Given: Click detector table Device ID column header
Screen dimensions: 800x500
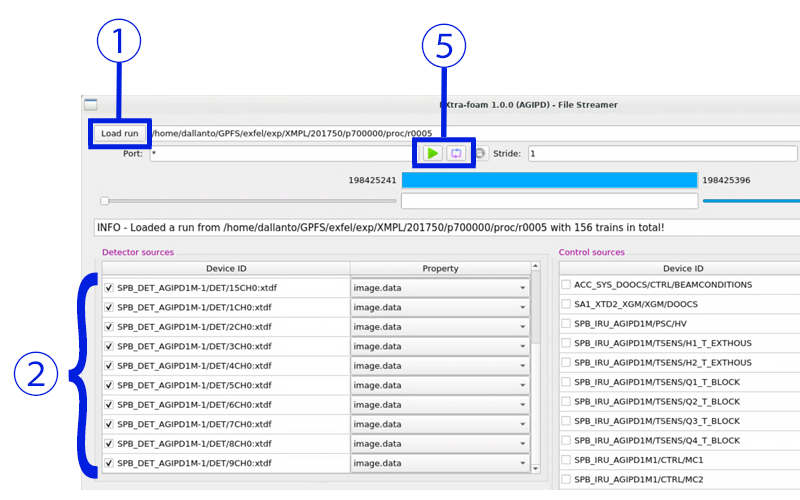Looking at the screenshot, I should pyautogui.click(x=226, y=268).
